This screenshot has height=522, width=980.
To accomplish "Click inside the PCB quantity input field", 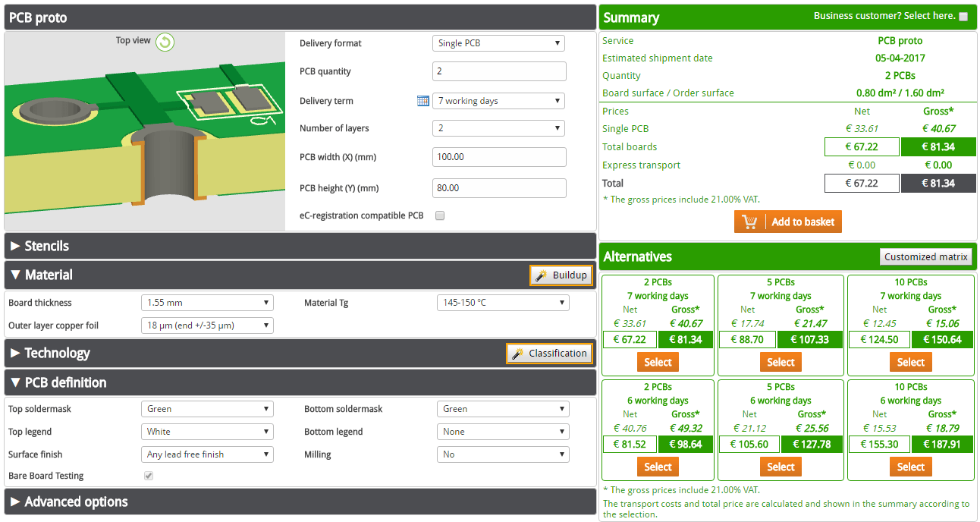I will pyautogui.click(x=498, y=71).
